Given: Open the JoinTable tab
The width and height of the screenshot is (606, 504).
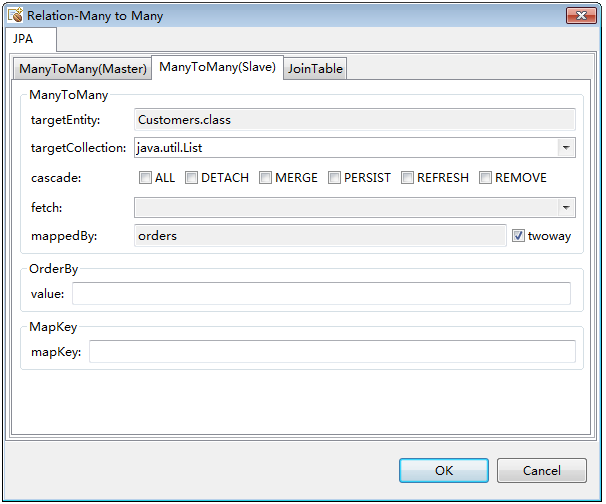Looking at the screenshot, I should coord(315,68).
